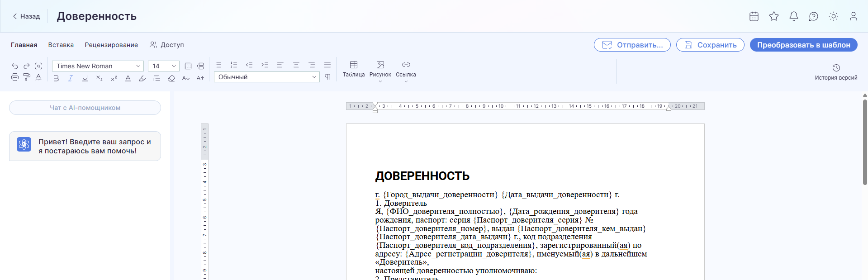Click the undo arrow icon
This screenshot has width=868, height=280.
(x=14, y=66)
